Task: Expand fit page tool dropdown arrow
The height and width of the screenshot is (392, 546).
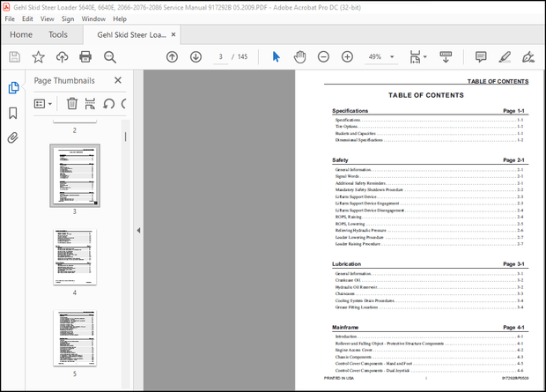Action: click(x=424, y=56)
